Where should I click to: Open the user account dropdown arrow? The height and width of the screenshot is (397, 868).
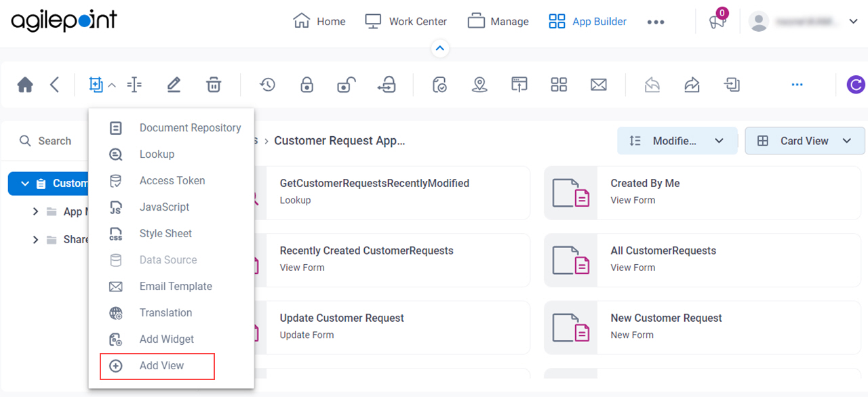coord(853,22)
